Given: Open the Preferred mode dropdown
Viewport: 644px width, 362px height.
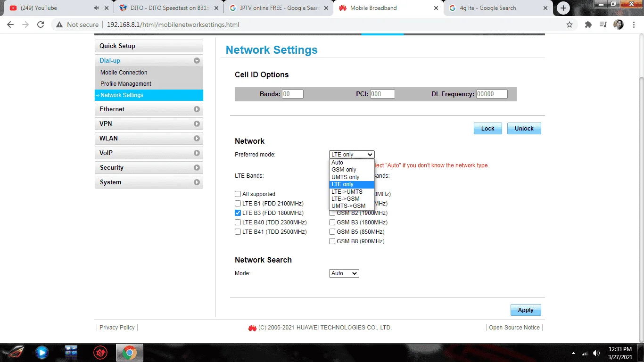Looking at the screenshot, I should [352, 155].
